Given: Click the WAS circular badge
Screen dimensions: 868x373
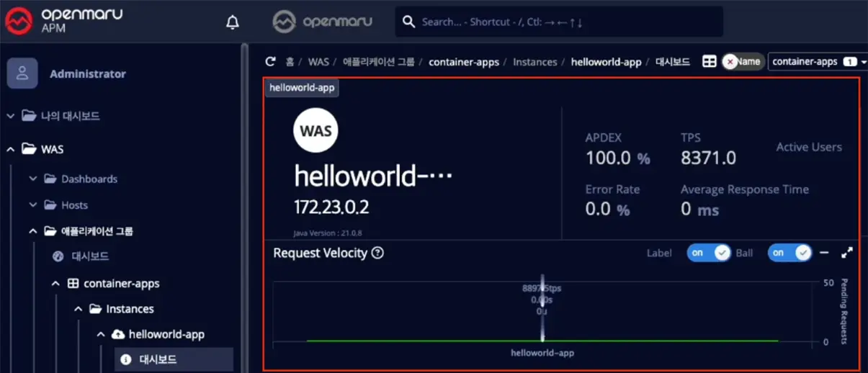Looking at the screenshot, I should pos(316,130).
